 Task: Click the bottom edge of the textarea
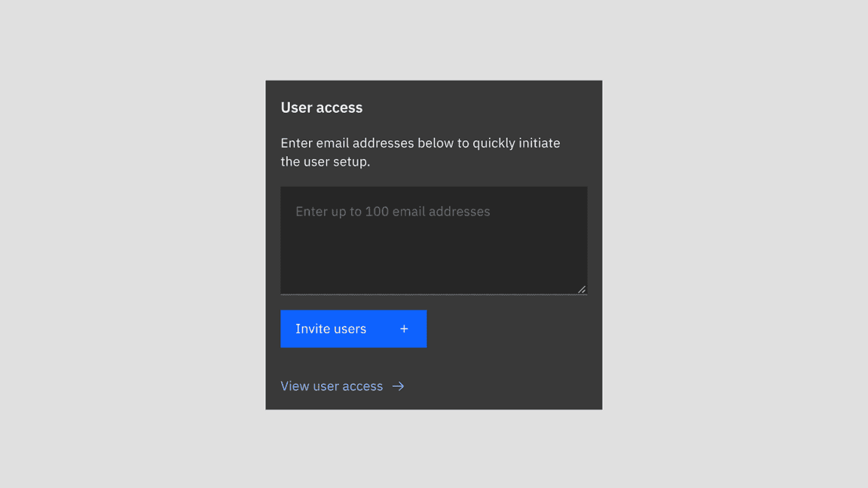coord(434,293)
